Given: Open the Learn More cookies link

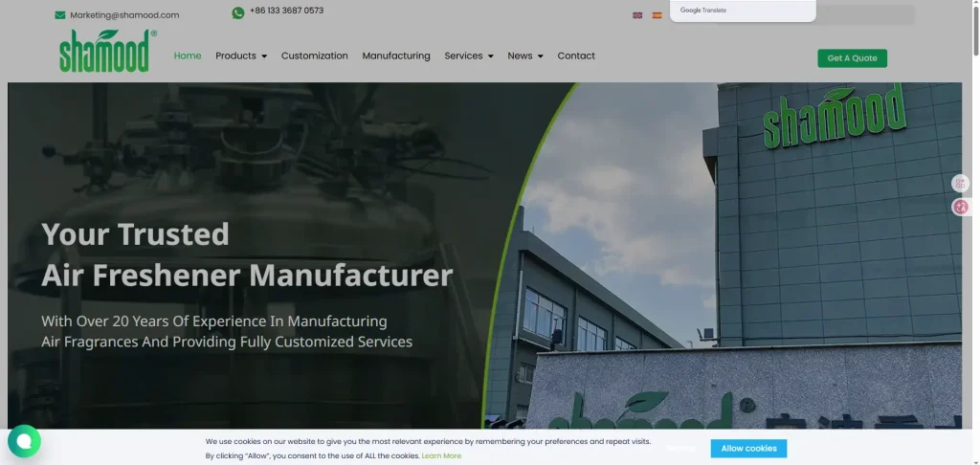Looking at the screenshot, I should coord(441,455).
